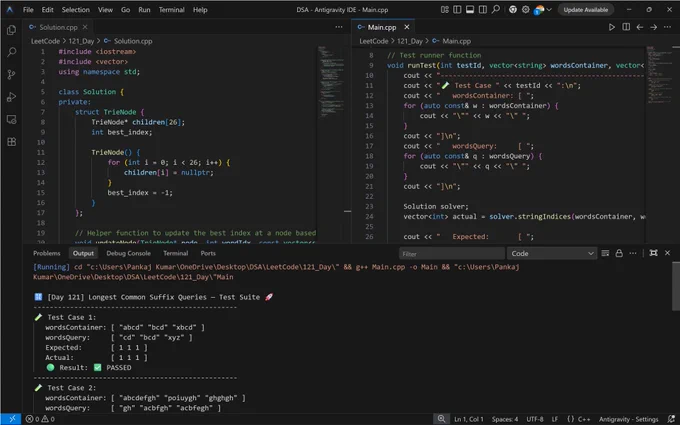Switch to the Solution.cpp tab
The image size is (680, 425).
(x=58, y=27)
